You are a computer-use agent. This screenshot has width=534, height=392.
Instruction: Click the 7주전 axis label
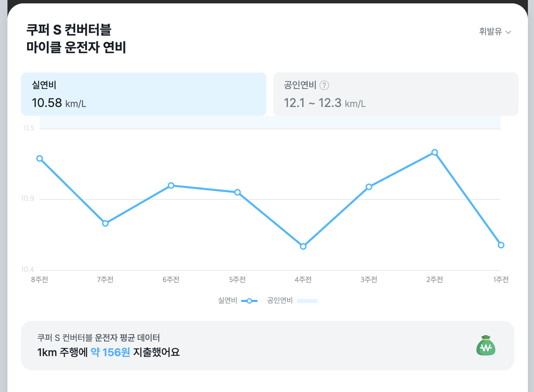[x=105, y=280]
